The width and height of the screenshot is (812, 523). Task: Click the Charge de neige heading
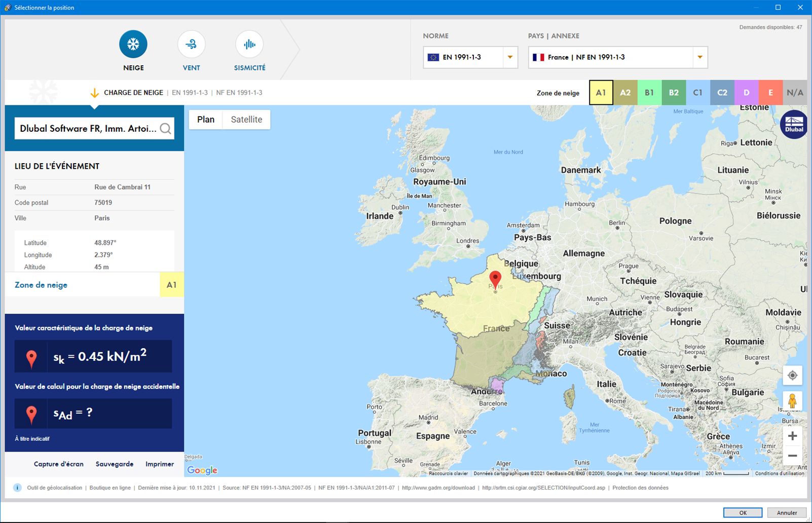click(x=133, y=93)
